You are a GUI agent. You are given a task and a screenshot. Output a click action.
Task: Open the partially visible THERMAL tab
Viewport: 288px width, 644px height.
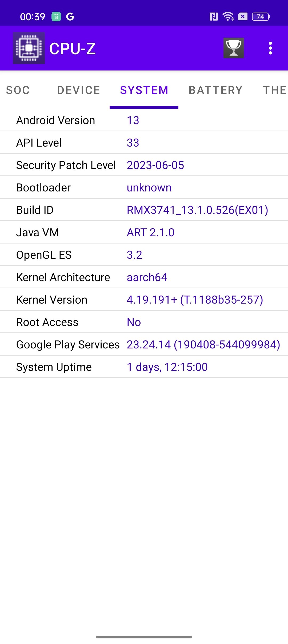tap(275, 90)
